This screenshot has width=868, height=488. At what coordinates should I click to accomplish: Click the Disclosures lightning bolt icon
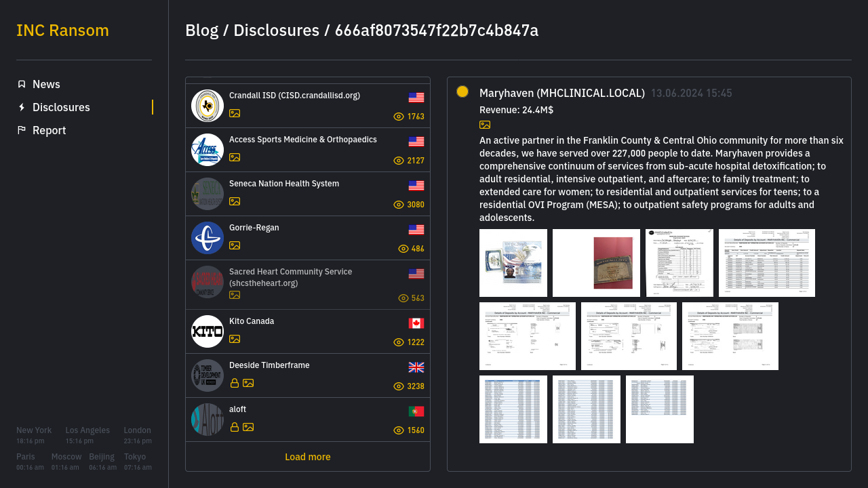click(22, 107)
